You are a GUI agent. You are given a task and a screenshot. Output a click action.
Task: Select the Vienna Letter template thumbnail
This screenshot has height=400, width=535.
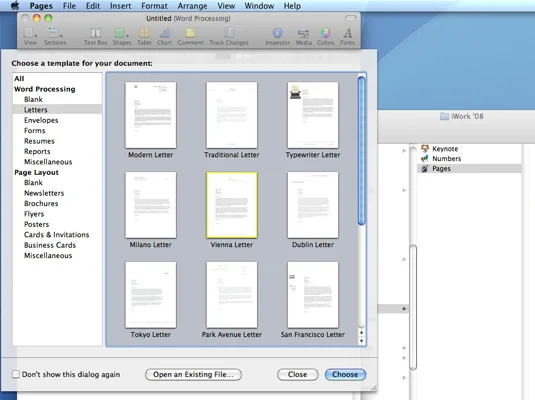(232, 205)
